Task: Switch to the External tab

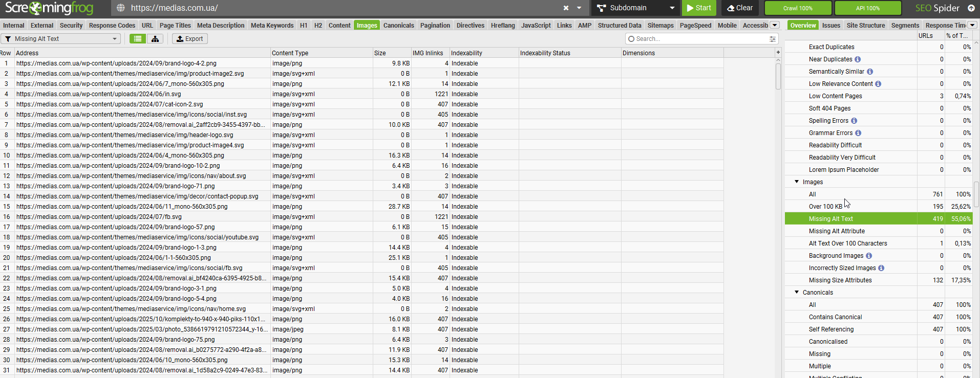Action: [42, 25]
